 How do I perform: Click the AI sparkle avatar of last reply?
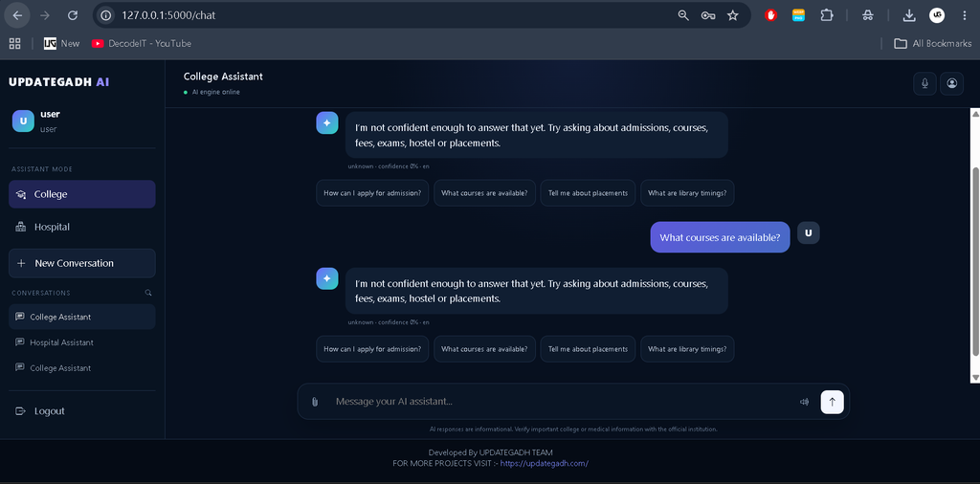tap(327, 279)
